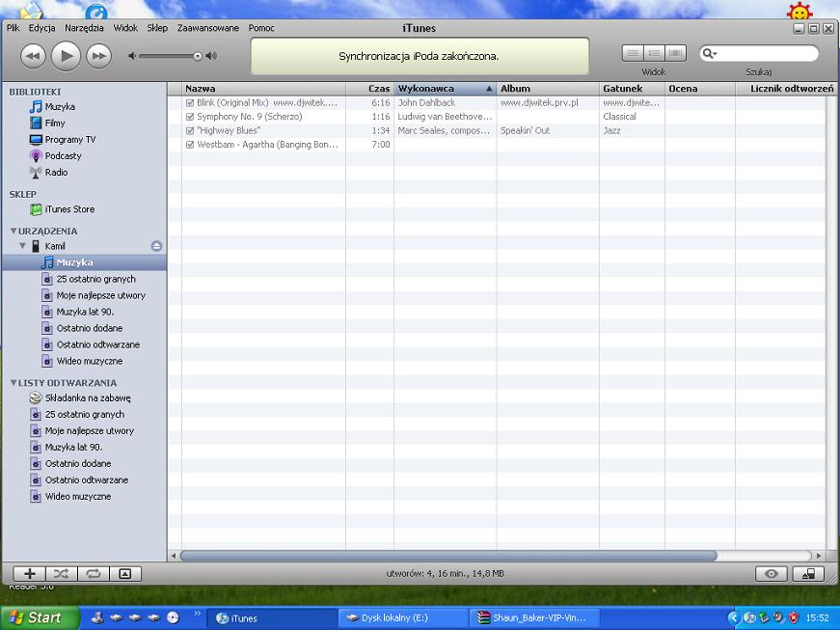Viewport: 840px width, 630px height.
Task: Open the Zaawansowane menu
Action: [x=207, y=28]
